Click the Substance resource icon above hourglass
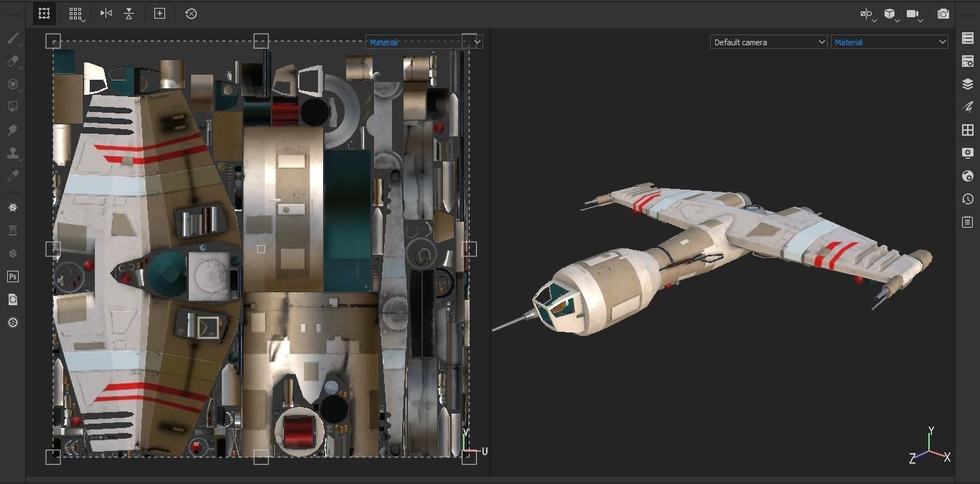The image size is (980, 484). coord(12,208)
